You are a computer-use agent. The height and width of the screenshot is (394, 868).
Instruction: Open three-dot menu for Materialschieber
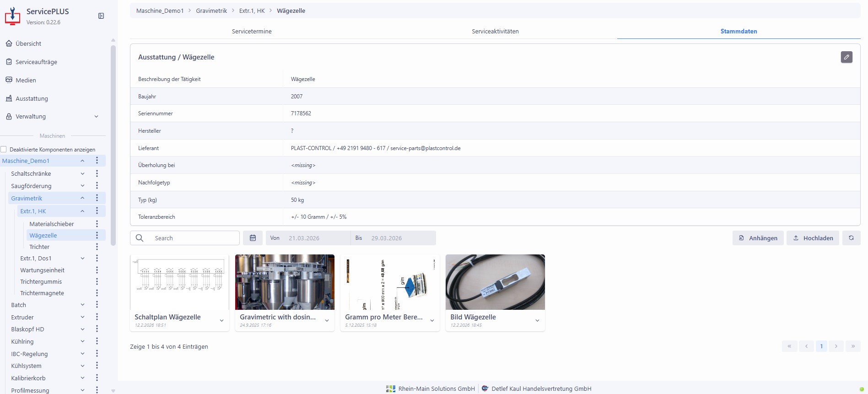(97, 224)
